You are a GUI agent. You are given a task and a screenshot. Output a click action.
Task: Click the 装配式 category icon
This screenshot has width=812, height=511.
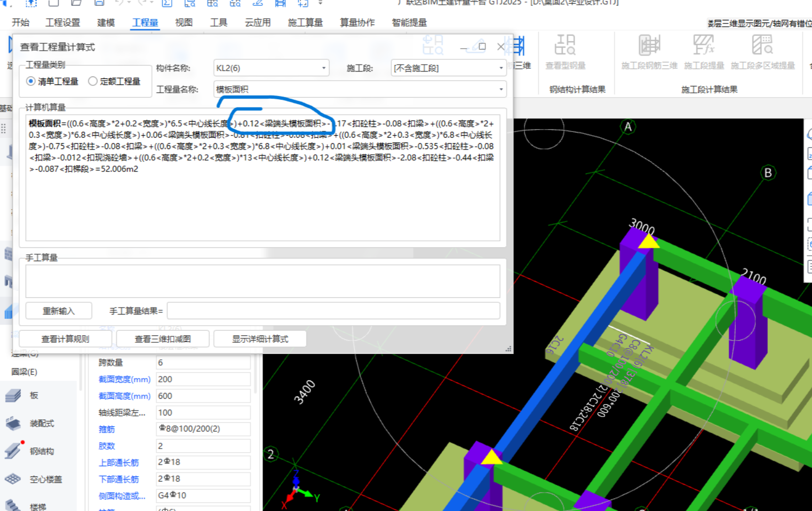(13, 423)
